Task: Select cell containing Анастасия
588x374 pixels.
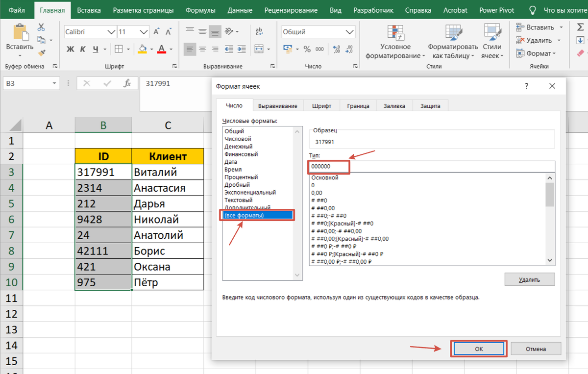Action: (168, 188)
